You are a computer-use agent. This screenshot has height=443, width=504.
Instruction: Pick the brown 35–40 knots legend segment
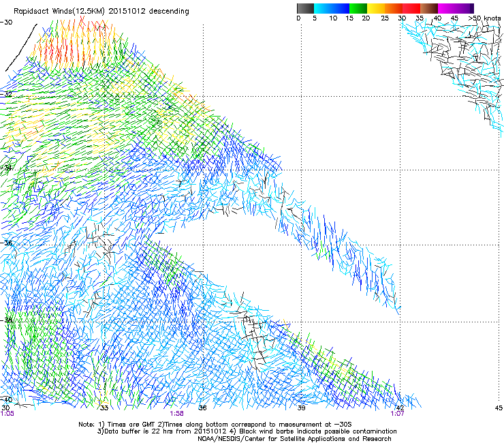tap(429, 8)
